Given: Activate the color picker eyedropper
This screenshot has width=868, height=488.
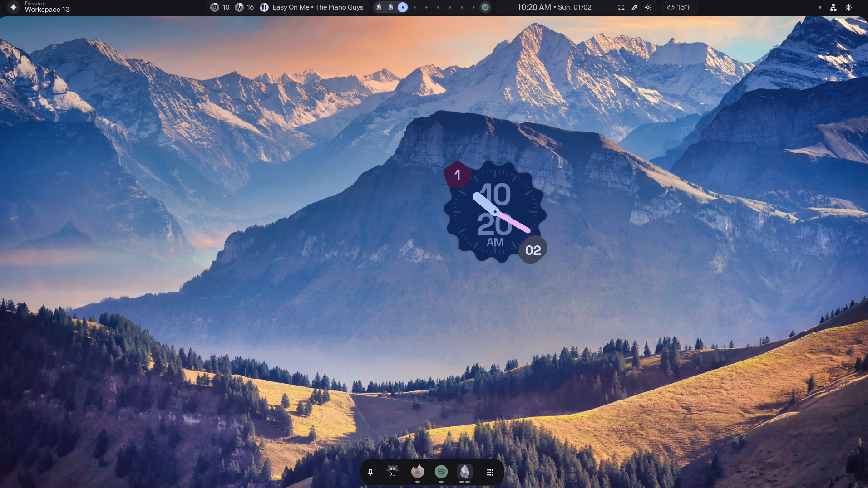Looking at the screenshot, I should 635,7.
